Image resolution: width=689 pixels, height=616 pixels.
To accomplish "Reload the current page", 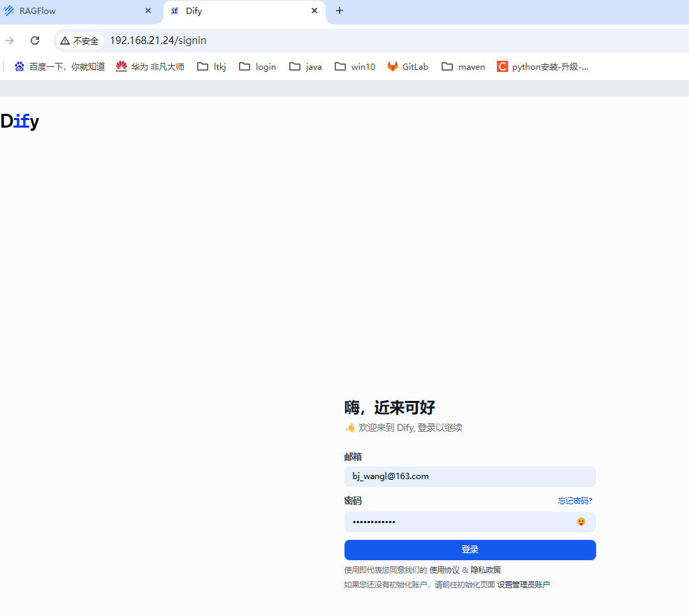I will tap(35, 41).
